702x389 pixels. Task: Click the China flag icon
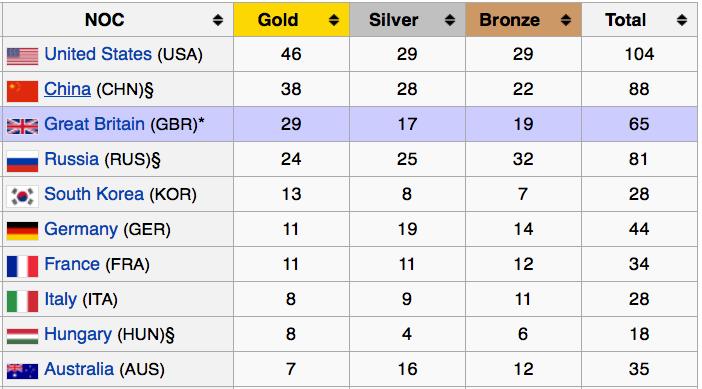pos(22,91)
